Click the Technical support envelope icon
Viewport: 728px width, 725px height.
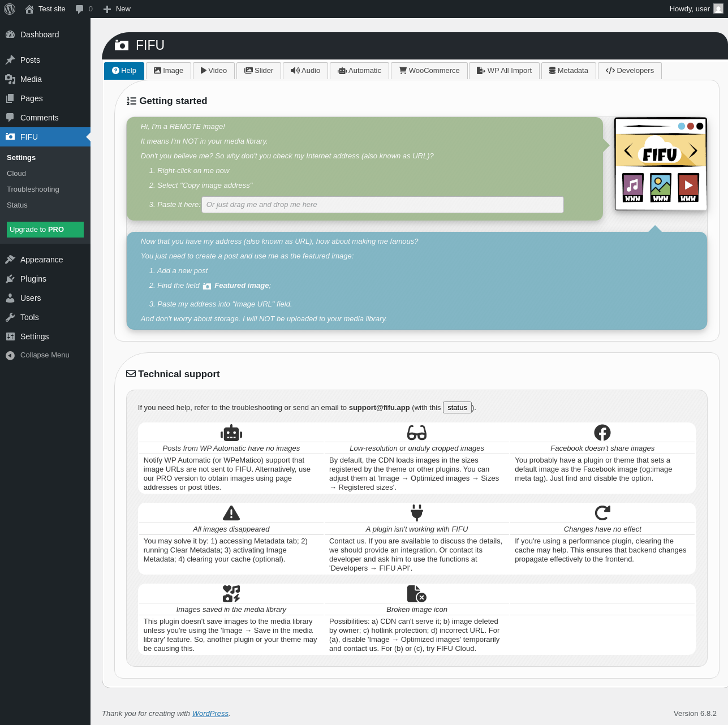(x=131, y=374)
